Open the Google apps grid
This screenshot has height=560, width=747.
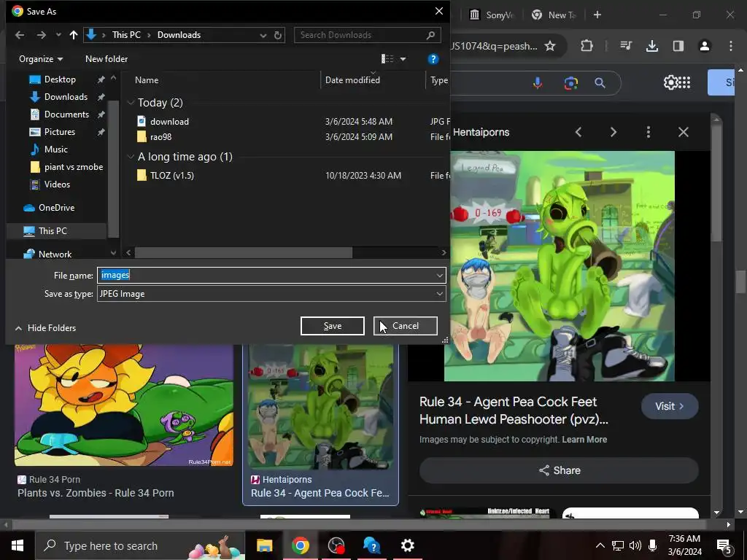(x=684, y=82)
